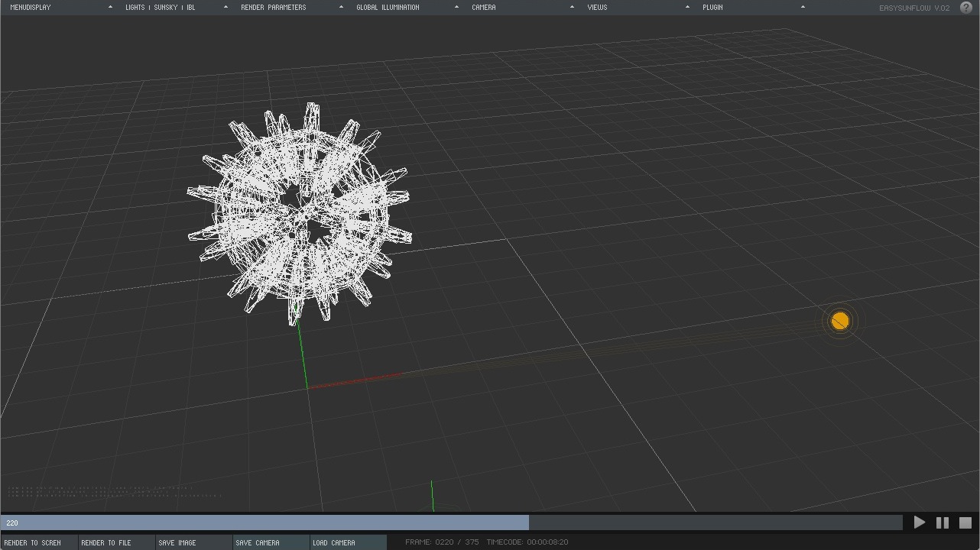Click the LOAD CAMERA button
Viewport: 980px width, 550px height.
348,542
